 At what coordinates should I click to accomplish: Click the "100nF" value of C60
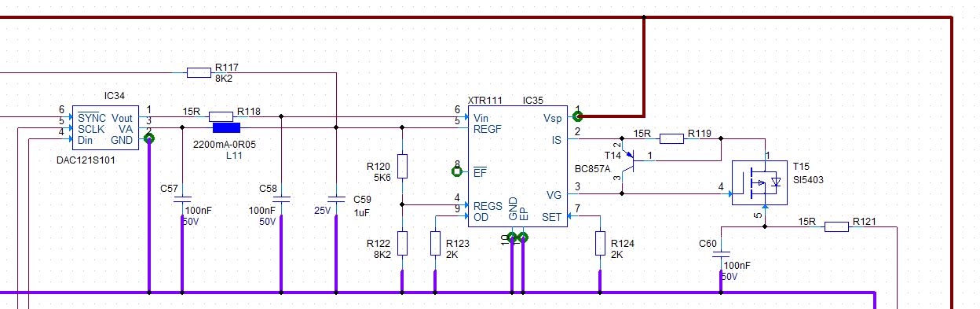tap(737, 266)
